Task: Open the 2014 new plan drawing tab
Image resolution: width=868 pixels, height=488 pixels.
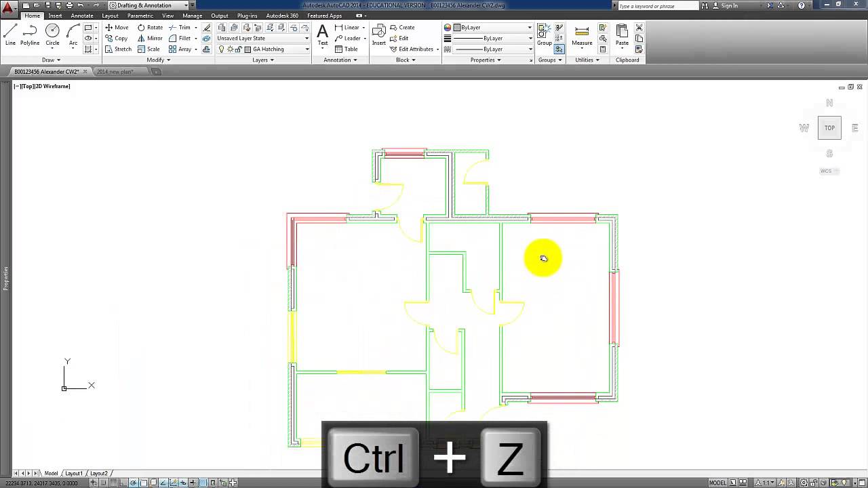Action: point(115,71)
